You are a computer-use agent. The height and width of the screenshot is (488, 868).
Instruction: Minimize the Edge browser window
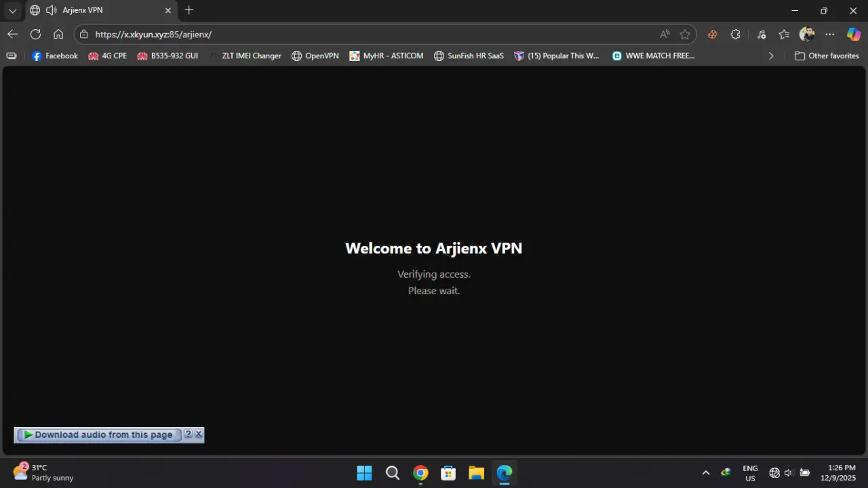tap(795, 10)
